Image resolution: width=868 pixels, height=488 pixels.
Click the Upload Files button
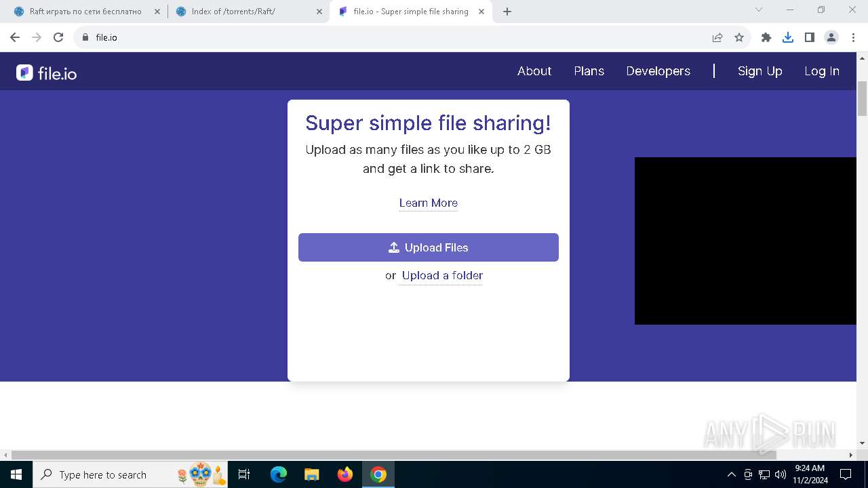[429, 247]
